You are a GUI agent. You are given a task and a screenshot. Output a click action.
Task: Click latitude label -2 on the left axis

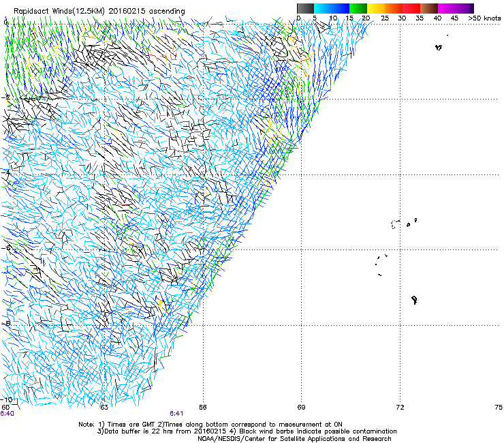point(6,97)
